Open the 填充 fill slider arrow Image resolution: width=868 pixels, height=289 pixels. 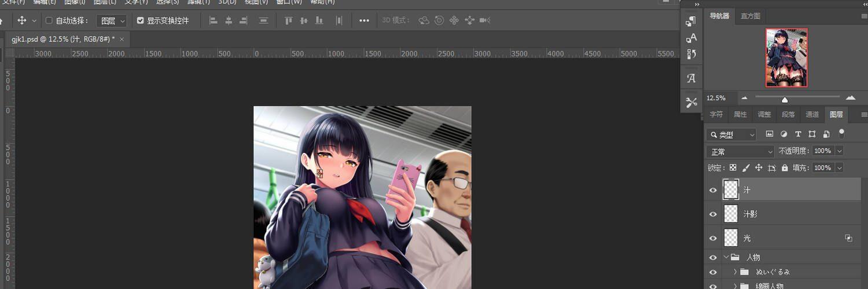pyautogui.click(x=839, y=167)
